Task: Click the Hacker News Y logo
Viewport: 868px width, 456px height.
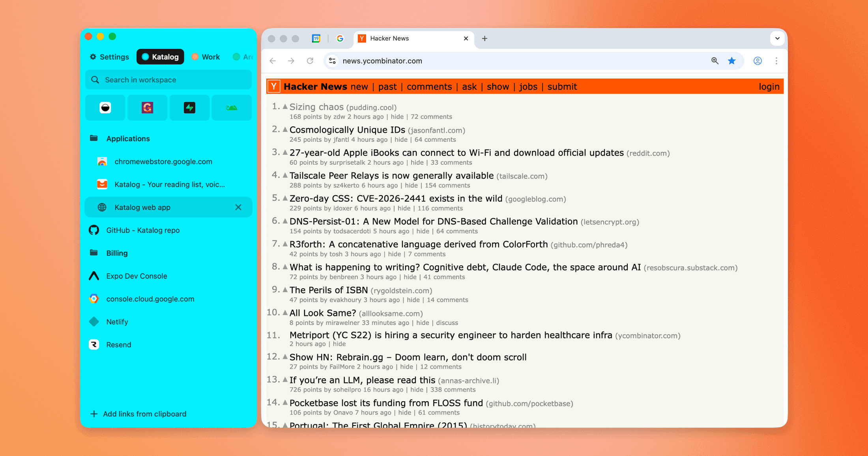Action: (x=273, y=86)
